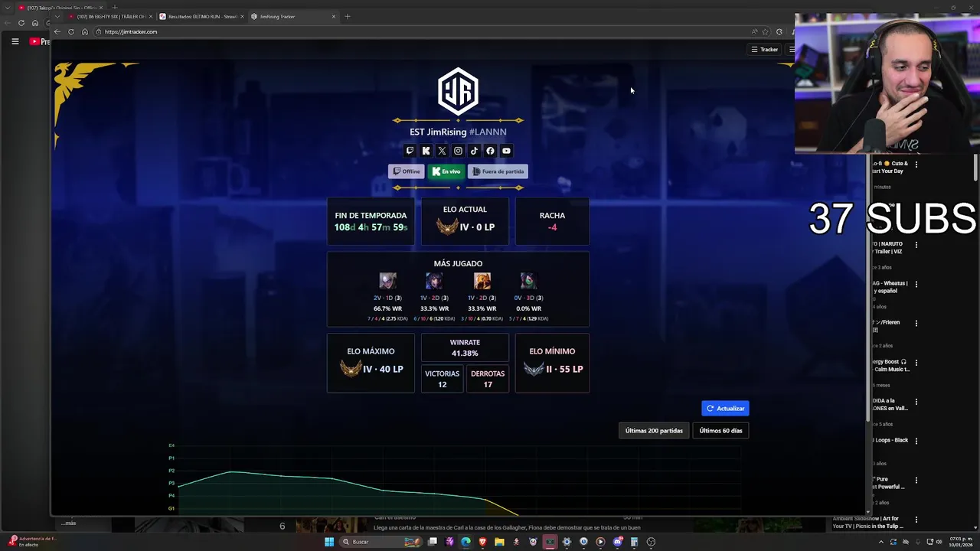Click the front browser home icon

85,31
